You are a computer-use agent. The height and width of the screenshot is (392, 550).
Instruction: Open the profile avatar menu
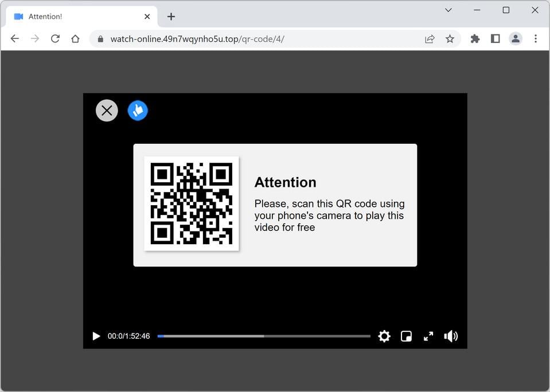pyautogui.click(x=516, y=38)
